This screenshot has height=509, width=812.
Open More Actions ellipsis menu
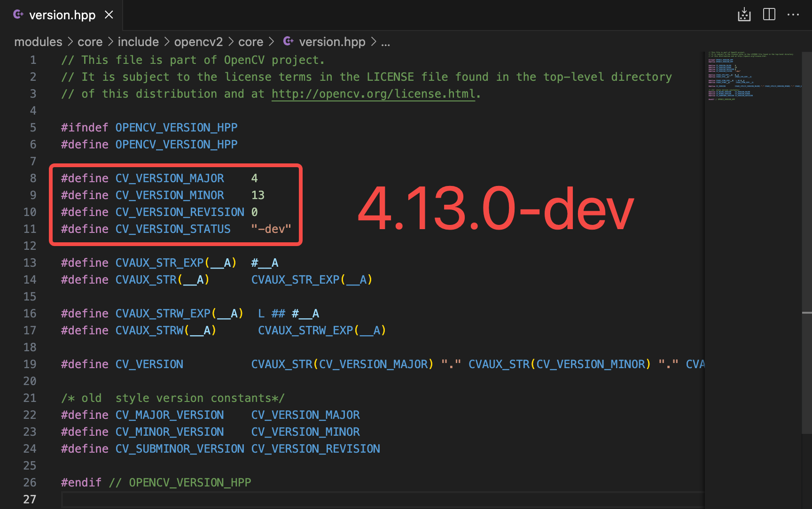click(793, 15)
